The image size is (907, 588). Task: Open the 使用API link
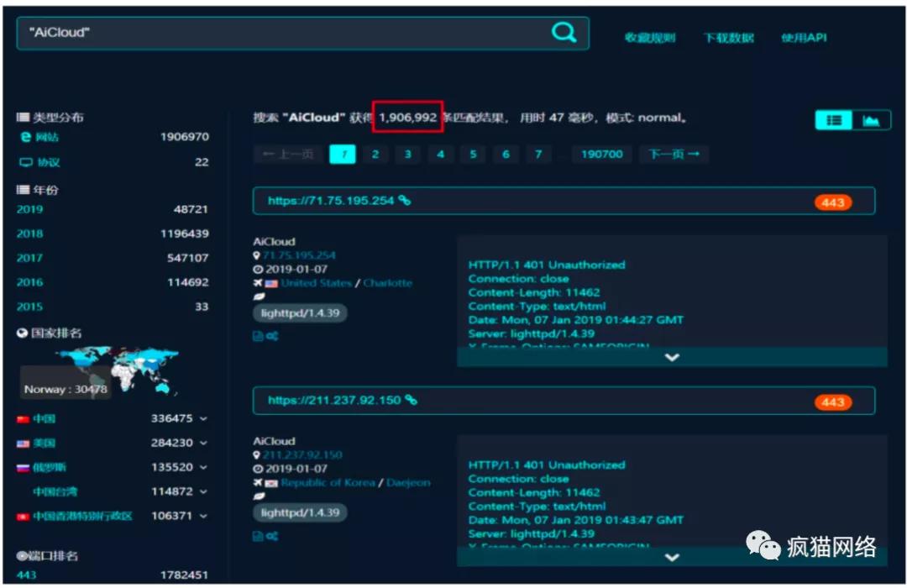(x=804, y=38)
